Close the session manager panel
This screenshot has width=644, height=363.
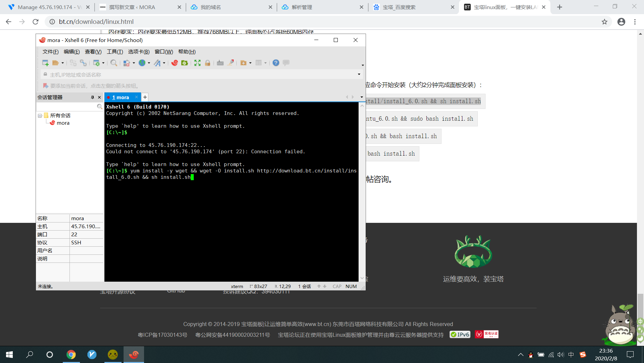click(x=99, y=97)
